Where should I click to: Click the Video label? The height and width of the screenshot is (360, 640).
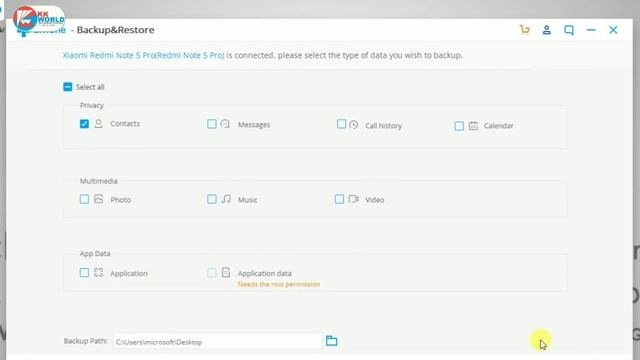coord(375,200)
